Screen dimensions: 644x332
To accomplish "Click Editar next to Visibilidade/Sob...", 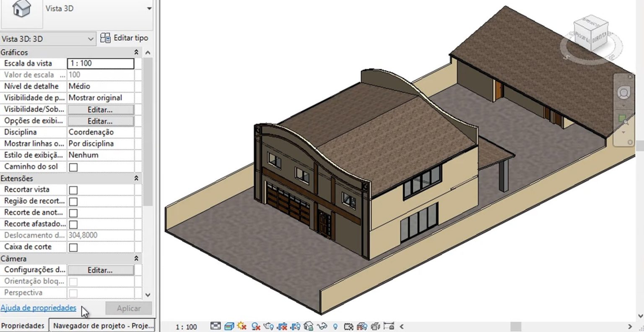I will (x=101, y=109).
